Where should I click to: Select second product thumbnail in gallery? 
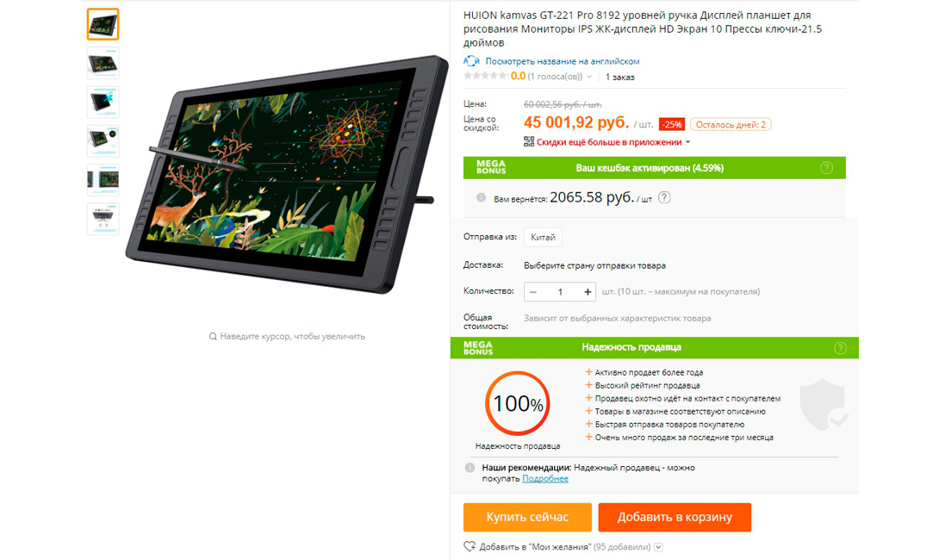(103, 63)
